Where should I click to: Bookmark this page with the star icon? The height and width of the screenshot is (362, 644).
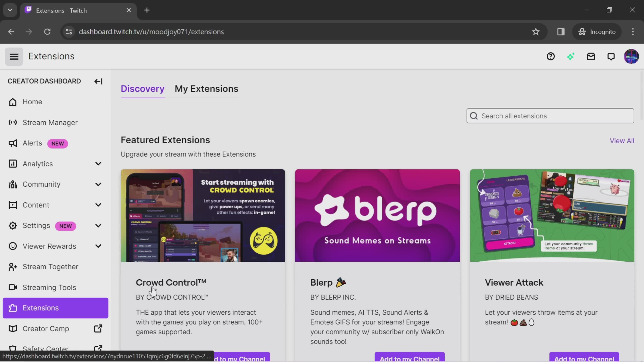coord(535,32)
